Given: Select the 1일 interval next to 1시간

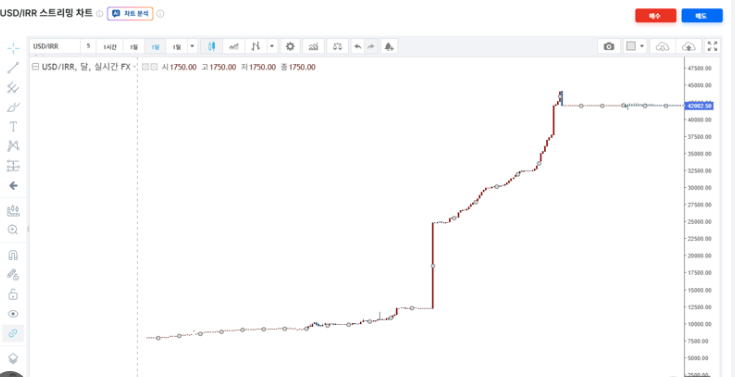Looking at the screenshot, I should tap(134, 46).
